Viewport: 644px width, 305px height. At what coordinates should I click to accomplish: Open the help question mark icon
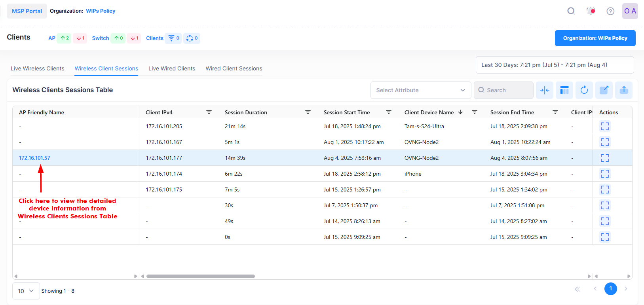point(610,11)
